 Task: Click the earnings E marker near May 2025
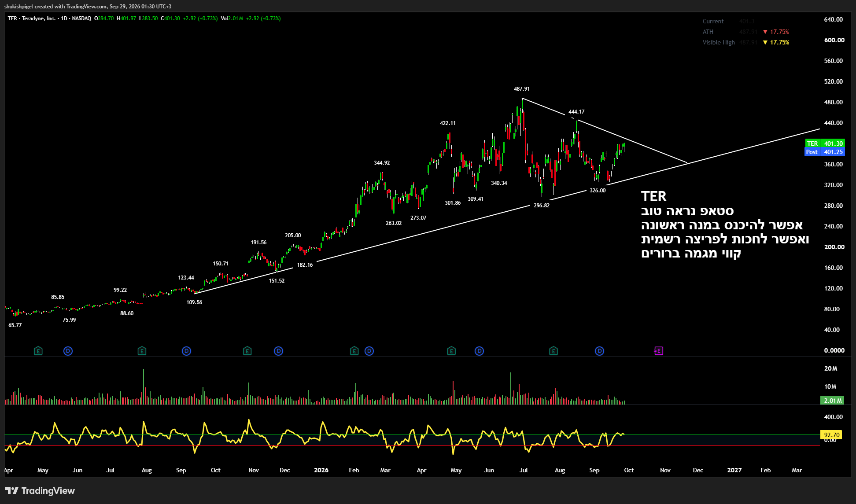38,351
